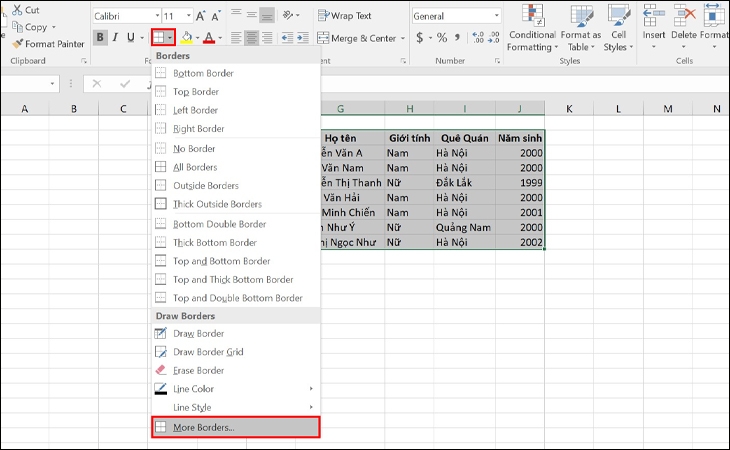730x450 pixels.
Task: Toggle Wrap Text
Action: point(345,16)
